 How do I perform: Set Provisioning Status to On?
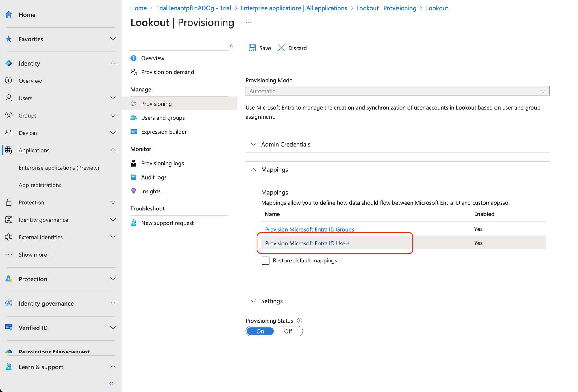260,331
